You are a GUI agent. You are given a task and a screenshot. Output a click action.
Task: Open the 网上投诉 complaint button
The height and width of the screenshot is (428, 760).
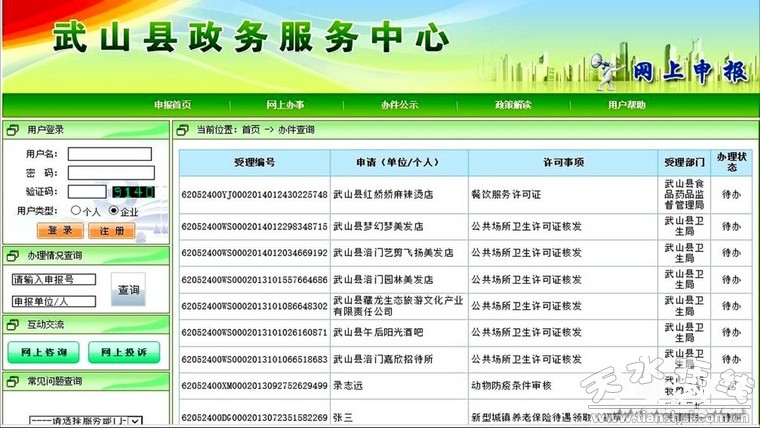pos(123,352)
